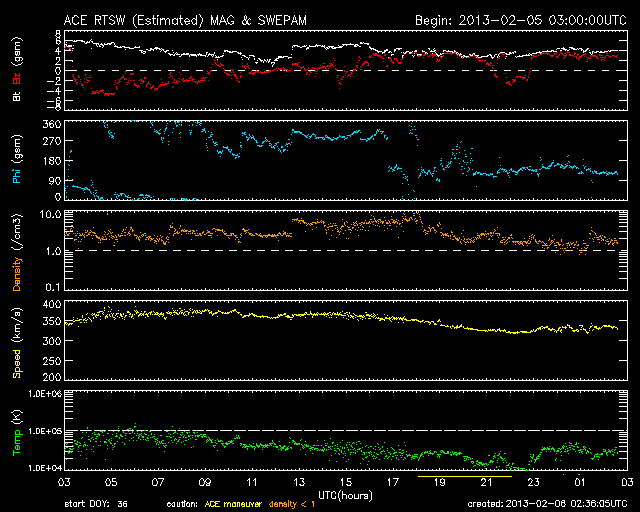This screenshot has height=512, width=640.
Task: Click the '1.0E+06' tick on the Temp axis
Action: [45, 394]
